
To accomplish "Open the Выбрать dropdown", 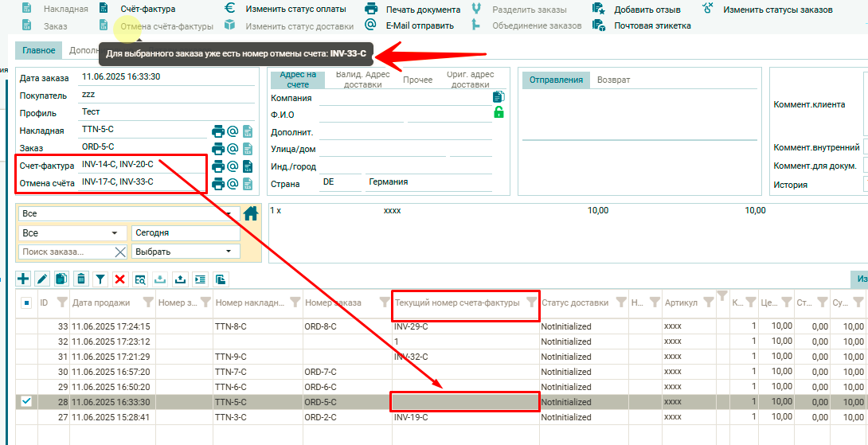I will (x=186, y=252).
